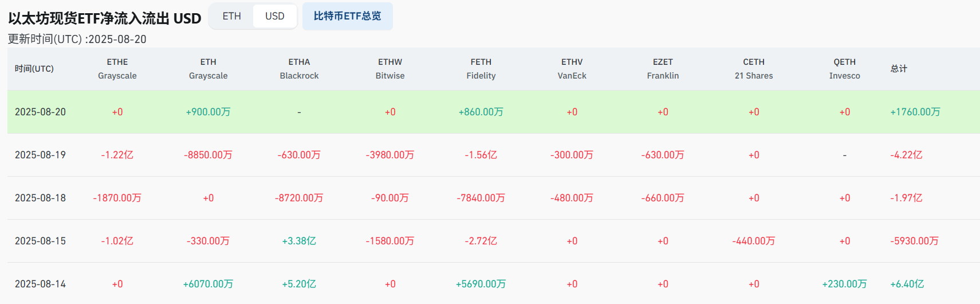Click the ETHW Bitwise column header
Viewport: 980px width, 304px height.
(x=390, y=69)
